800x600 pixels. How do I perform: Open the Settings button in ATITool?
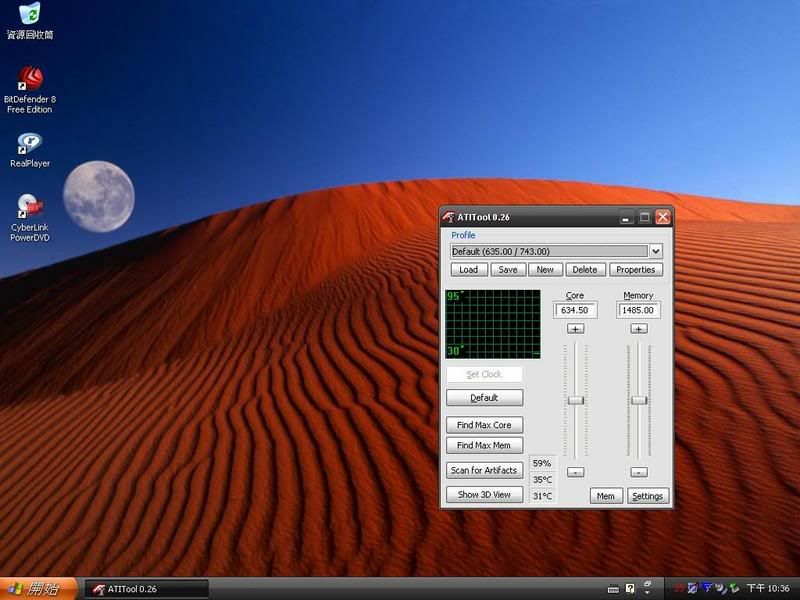(647, 496)
